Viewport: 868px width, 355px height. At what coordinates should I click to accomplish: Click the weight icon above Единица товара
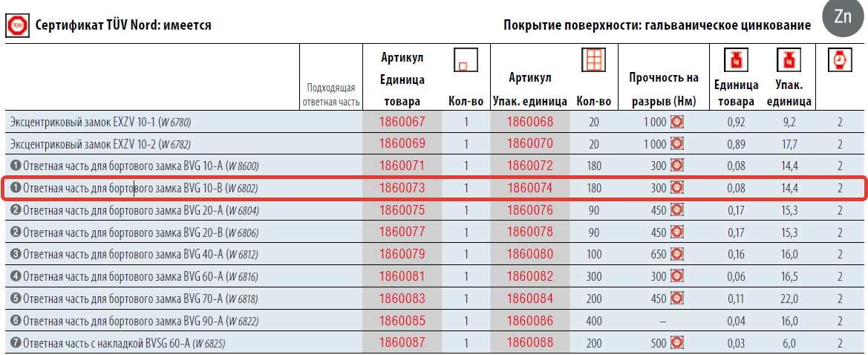736,60
